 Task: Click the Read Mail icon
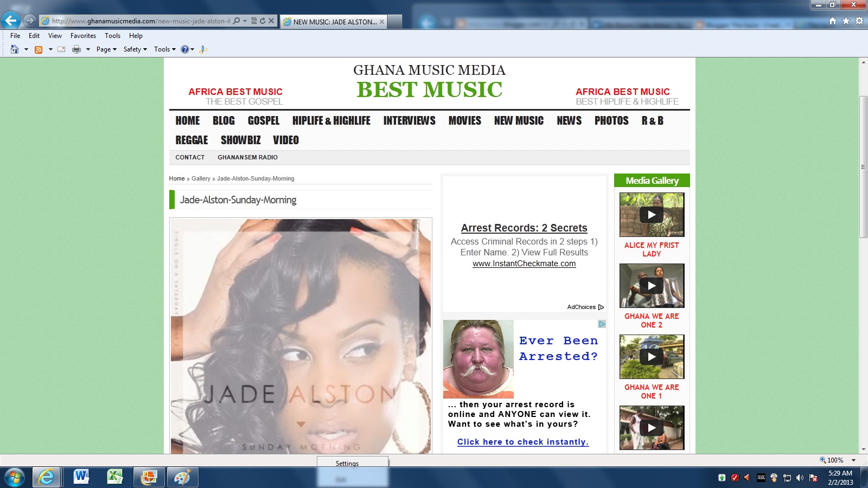(x=61, y=49)
